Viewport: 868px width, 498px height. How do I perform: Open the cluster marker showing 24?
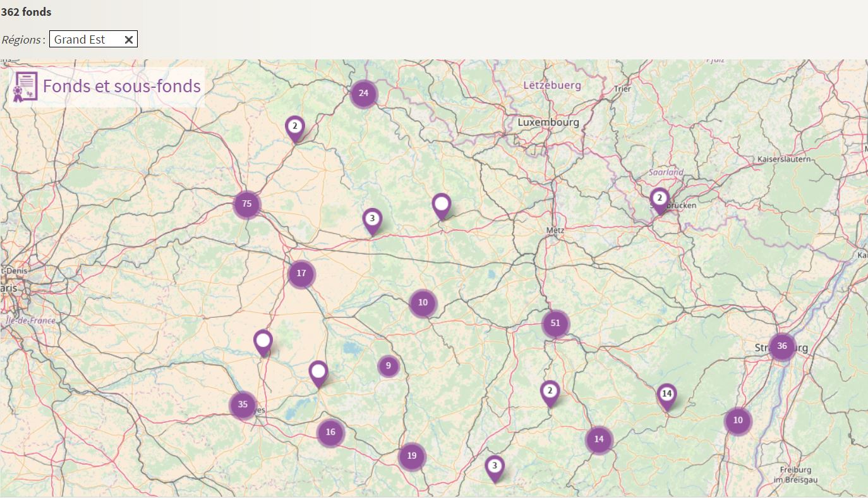(363, 94)
